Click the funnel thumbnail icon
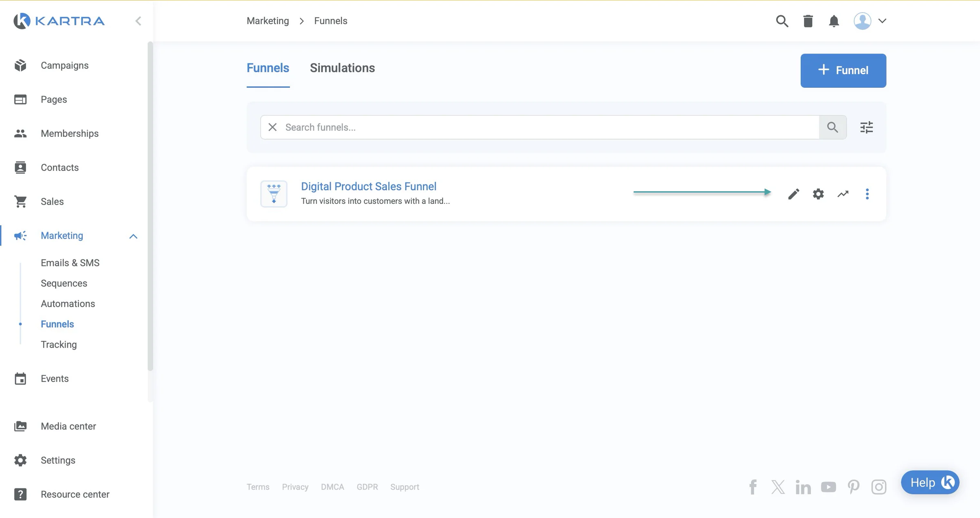Viewport: 980px width, 518px height. (x=274, y=194)
